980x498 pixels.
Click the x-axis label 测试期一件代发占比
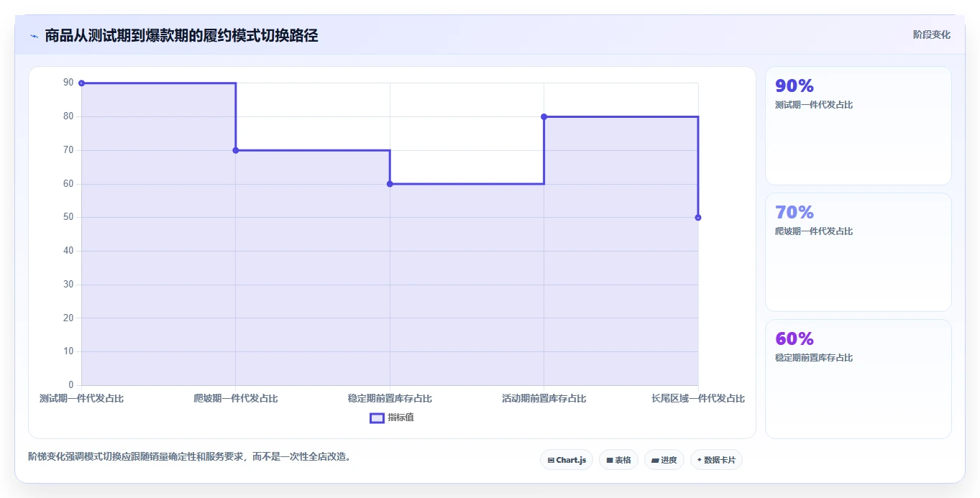81,398
